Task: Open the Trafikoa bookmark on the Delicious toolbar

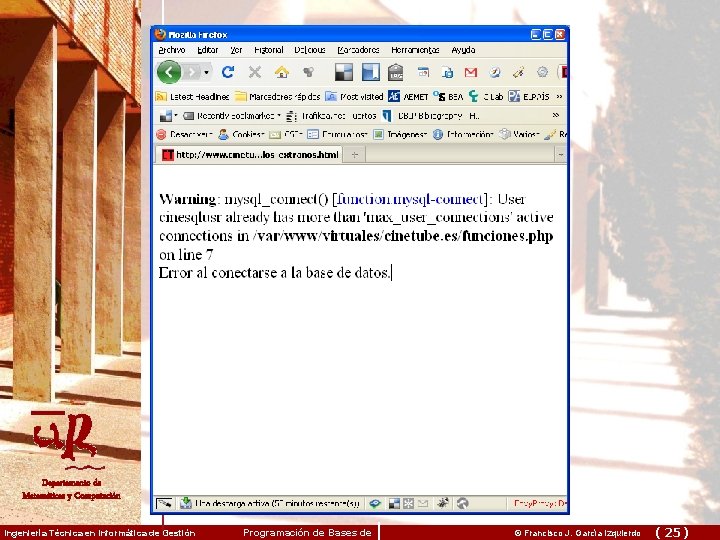Action: (331, 116)
